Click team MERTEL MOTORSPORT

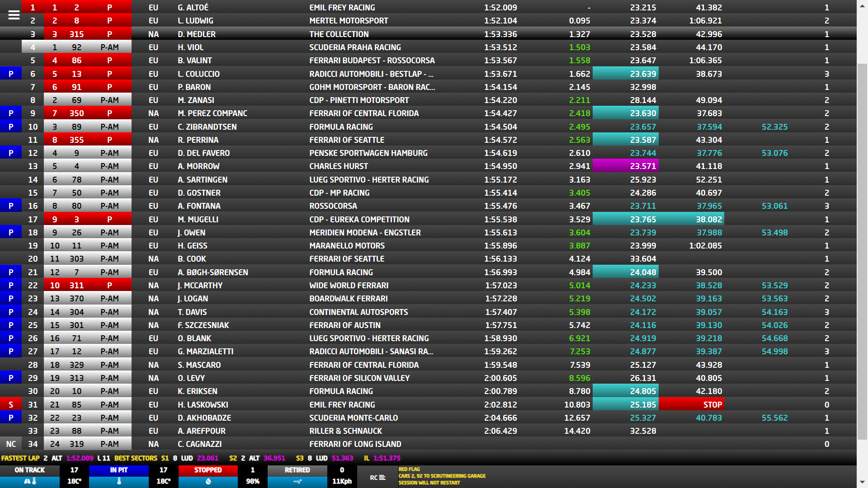pyautogui.click(x=349, y=21)
